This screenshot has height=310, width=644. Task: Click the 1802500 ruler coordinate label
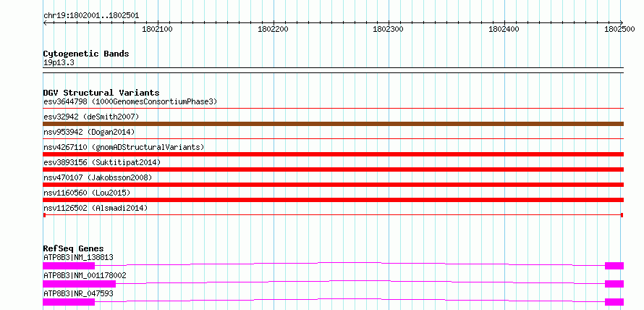tap(619, 29)
